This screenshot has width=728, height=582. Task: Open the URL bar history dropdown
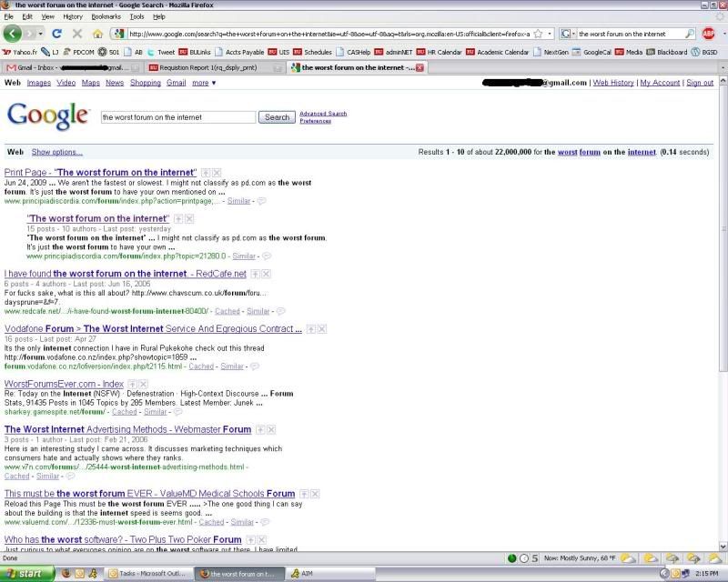pyautogui.click(x=550, y=34)
